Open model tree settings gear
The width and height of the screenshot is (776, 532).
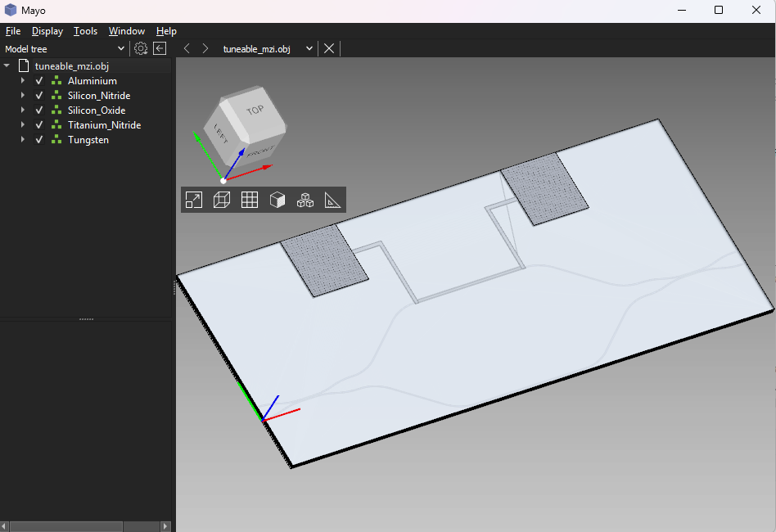(141, 48)
